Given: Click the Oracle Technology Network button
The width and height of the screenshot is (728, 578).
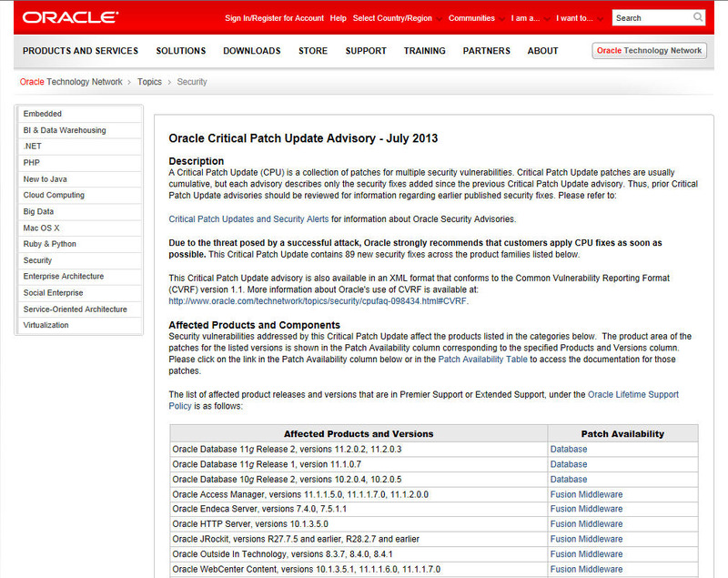Looking at the screenshot, I should 649,51.
